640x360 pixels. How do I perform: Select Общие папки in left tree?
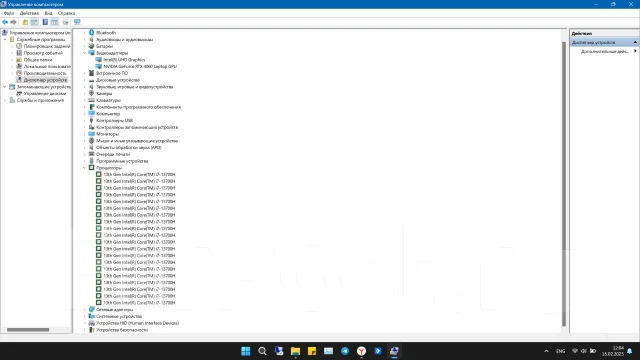click(38, 60)
